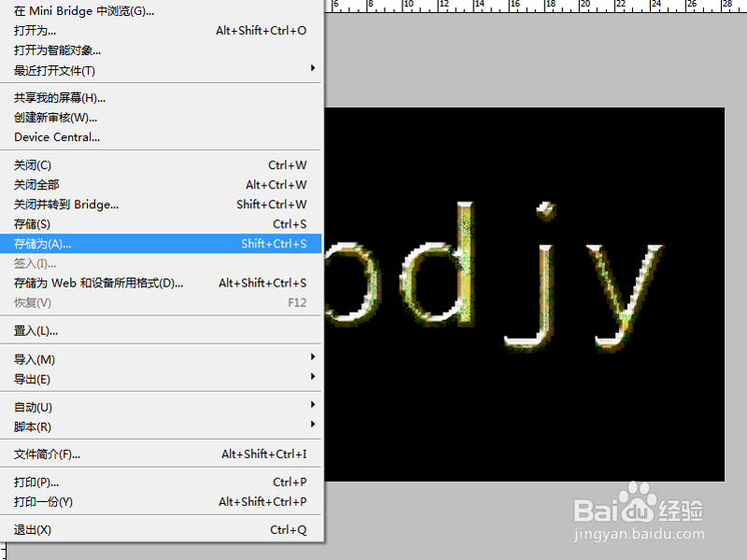Expand 导出(E) submenu
The image size is (747, 560).
pos(161,379)
